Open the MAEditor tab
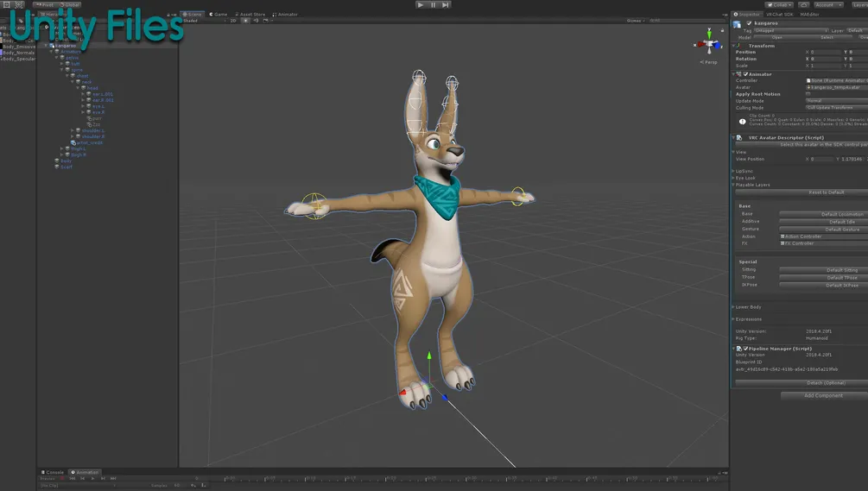The image size is (868, 491). pyautogui.click(x=809, y=15)
